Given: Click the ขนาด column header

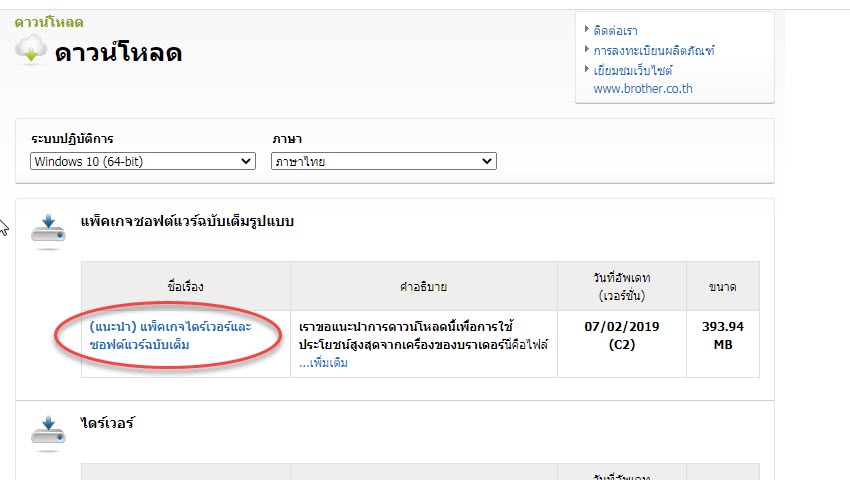Looking at the screenshot, I should pyautogui.click(x=723, y=286).
